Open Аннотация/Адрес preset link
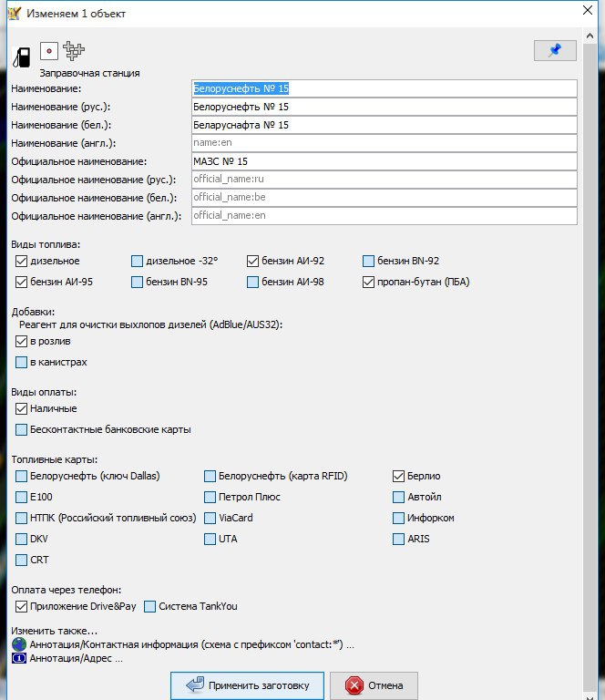The height and width of the screenshot is (700, 605). (x=76, y=658)
